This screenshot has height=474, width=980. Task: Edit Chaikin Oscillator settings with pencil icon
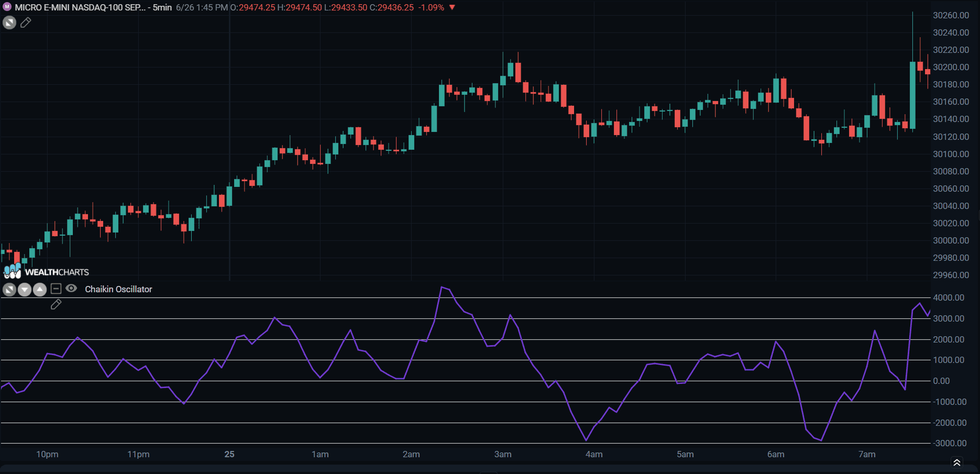click(56, 304)
